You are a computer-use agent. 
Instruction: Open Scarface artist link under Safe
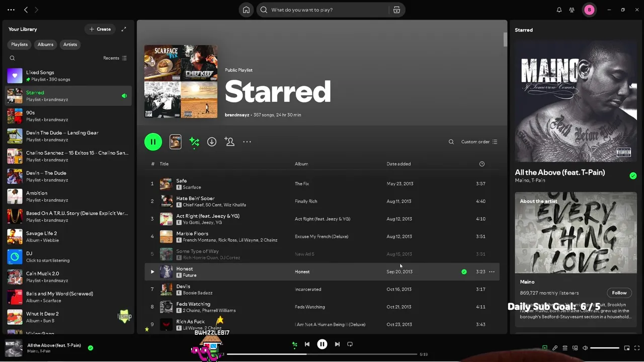pos(192,188)
